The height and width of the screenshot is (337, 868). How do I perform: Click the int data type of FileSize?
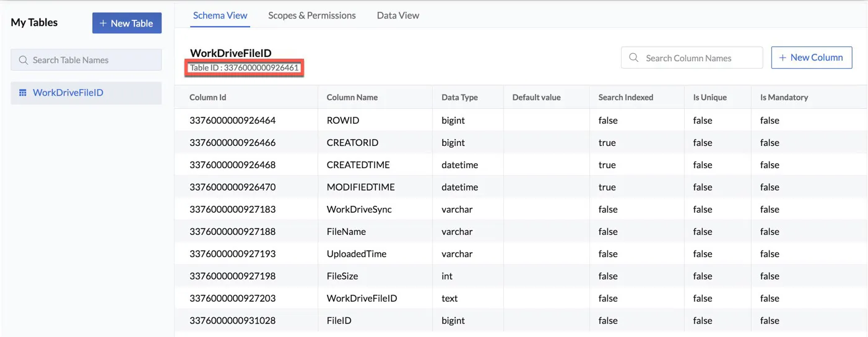(x=447, y=276)
